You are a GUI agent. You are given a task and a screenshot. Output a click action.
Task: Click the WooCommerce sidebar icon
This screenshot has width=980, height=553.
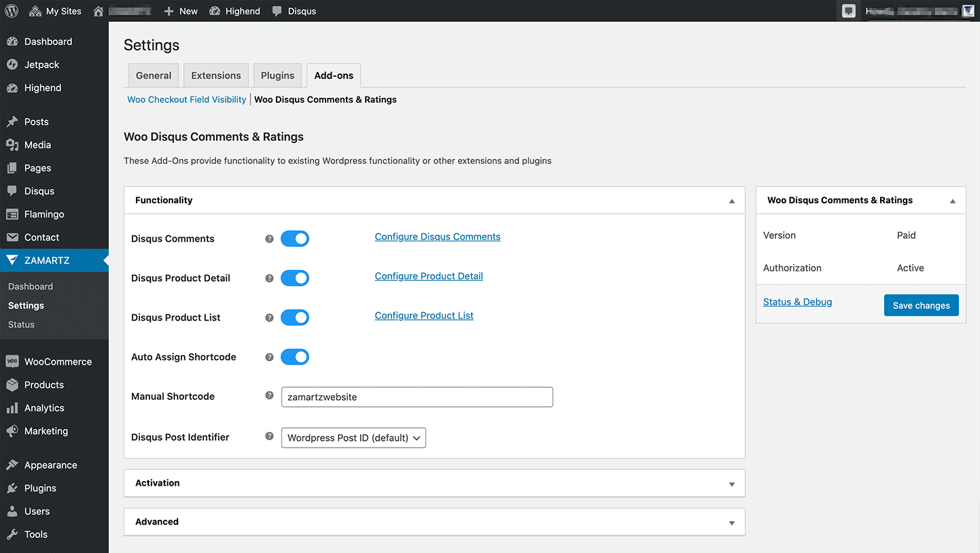13,361
